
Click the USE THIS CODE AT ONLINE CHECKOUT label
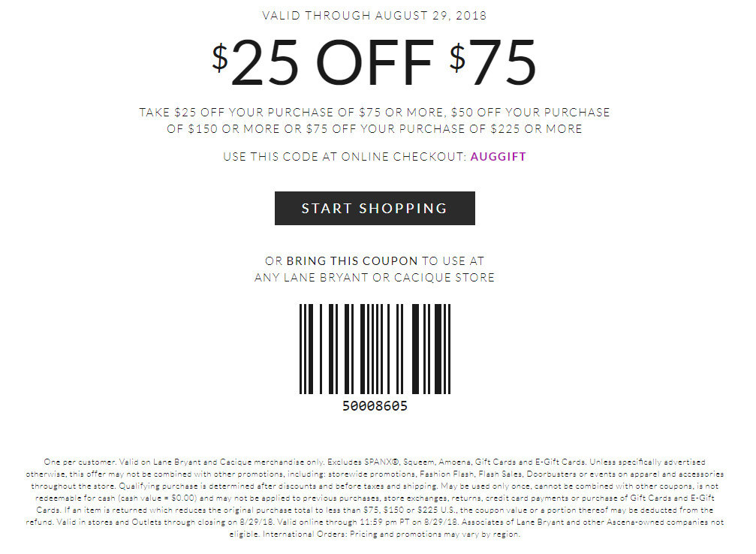345,157
